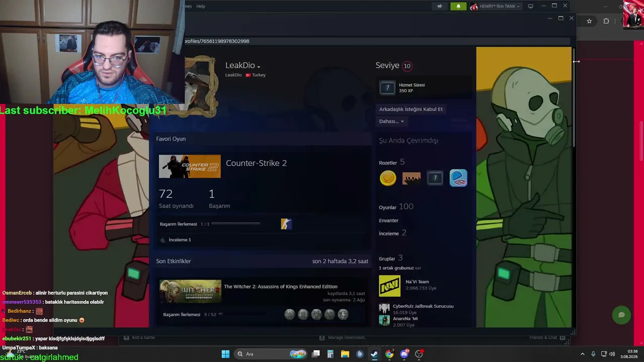The image size is (644, 362).
Task: Open the LeakDio profile avatar
Action: coord(200,85)
